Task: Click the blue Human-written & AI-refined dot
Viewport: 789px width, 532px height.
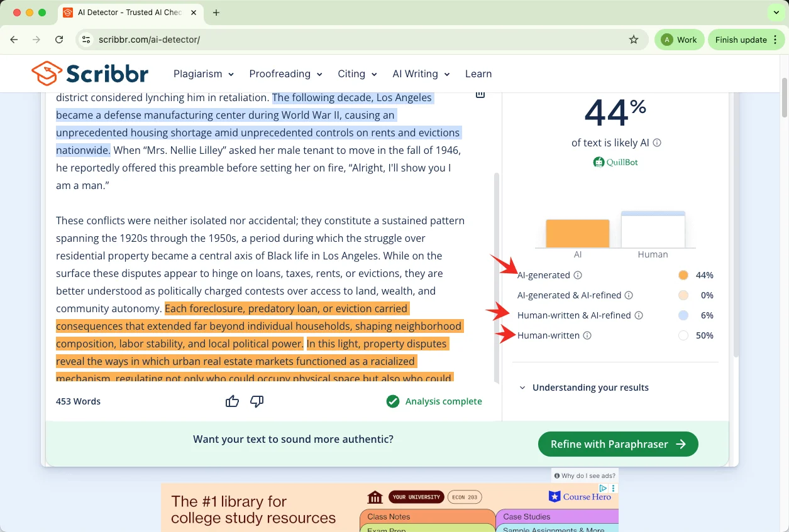Action: coord(683,315)
